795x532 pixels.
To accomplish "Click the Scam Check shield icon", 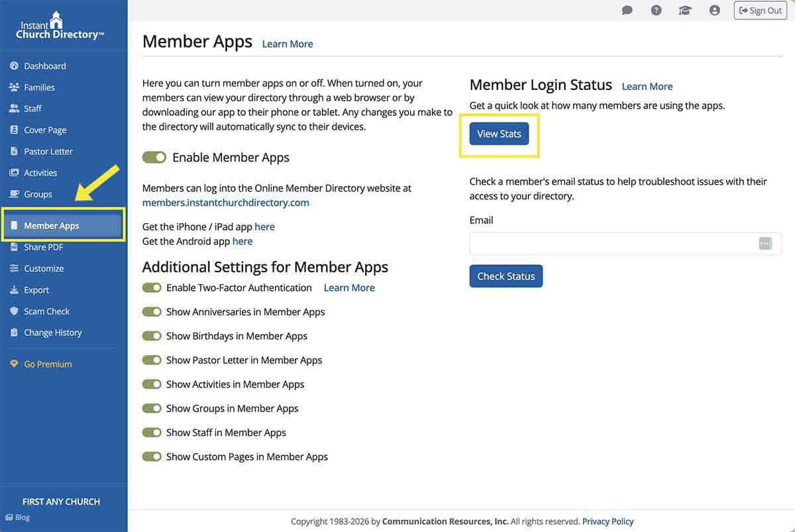I will coord(14,311).
